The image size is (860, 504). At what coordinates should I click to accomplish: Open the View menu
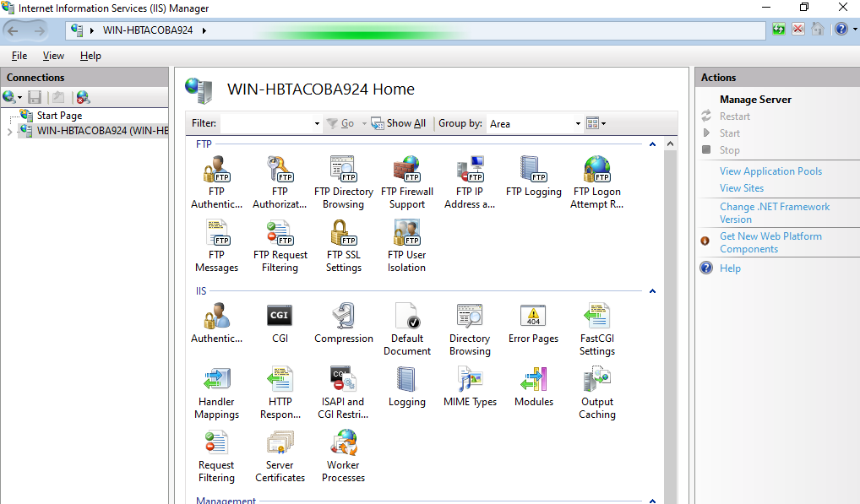click(53, 56)
